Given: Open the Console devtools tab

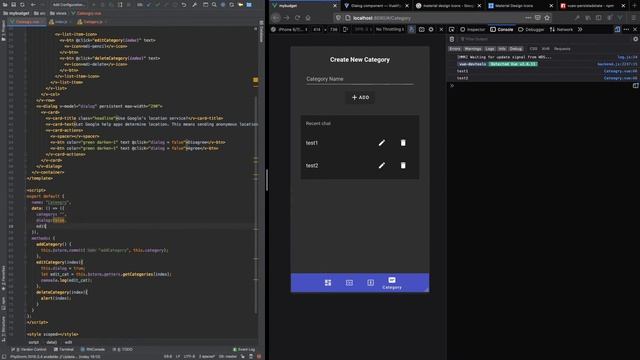Looking at the screenshot, I should pos(502,29).
